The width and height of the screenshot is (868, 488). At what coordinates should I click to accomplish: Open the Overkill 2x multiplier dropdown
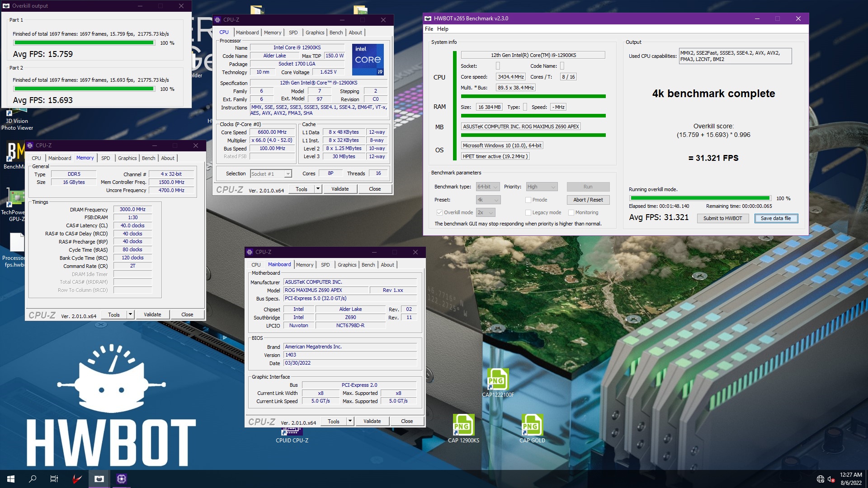tap(486, 212)
